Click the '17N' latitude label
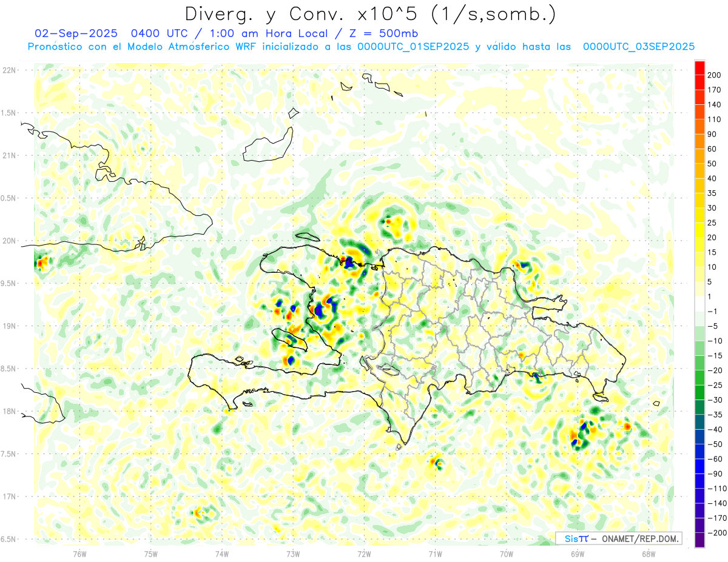This screenshot has height=562, width=728. coord(9,497)
